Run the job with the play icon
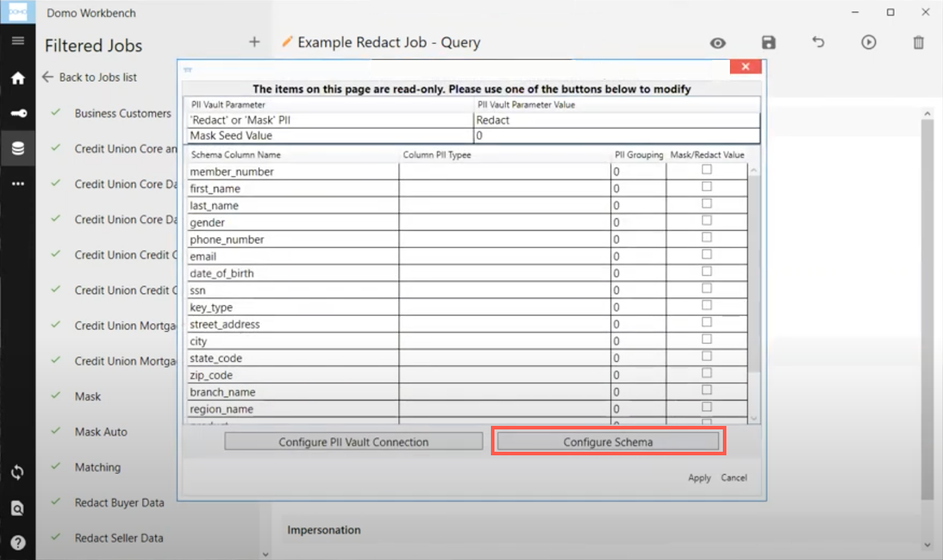The image size is (943, 560). click(x=869, y=42)
